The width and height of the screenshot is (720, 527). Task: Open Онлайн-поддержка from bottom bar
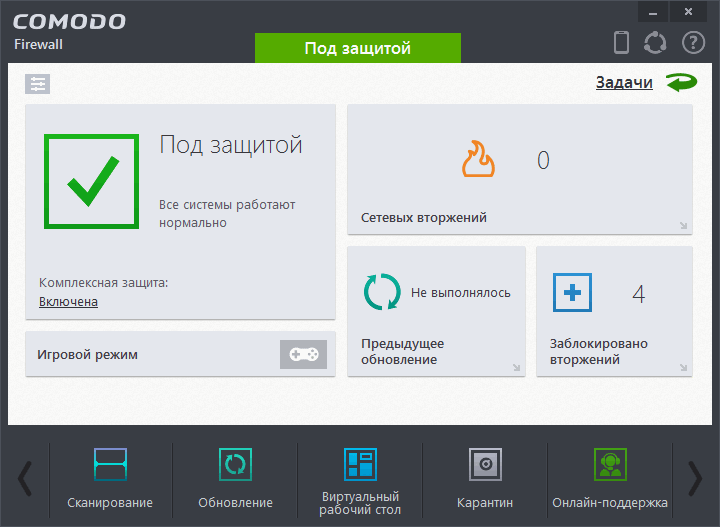[x=610, y=479]
